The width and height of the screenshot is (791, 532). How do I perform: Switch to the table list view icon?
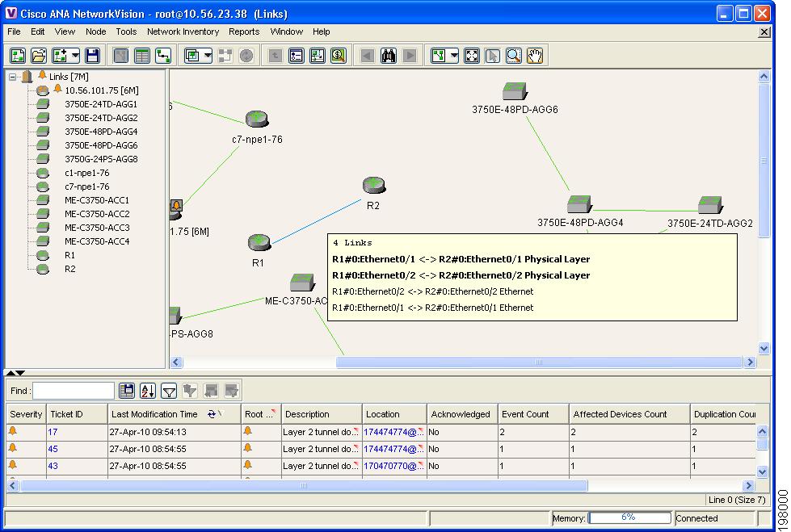[x=142, y=56]
